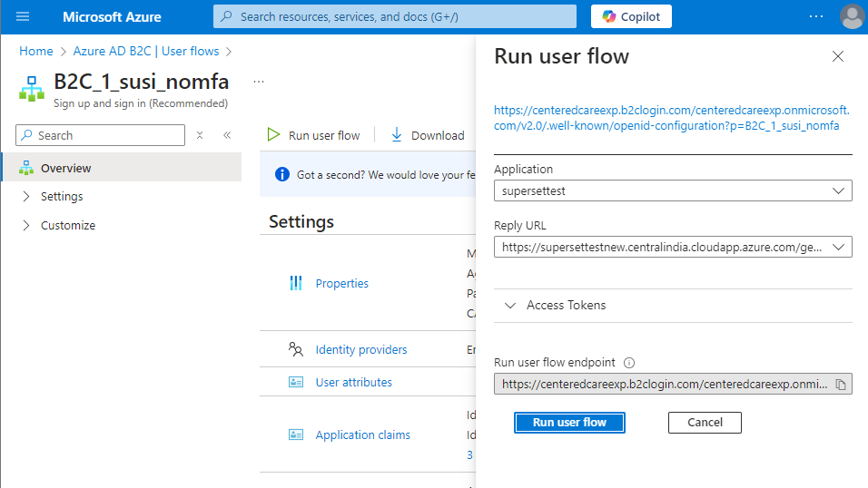
Task: Open the Reply URL dropdown
Action: pyautogui.click(x=673, y=248)
